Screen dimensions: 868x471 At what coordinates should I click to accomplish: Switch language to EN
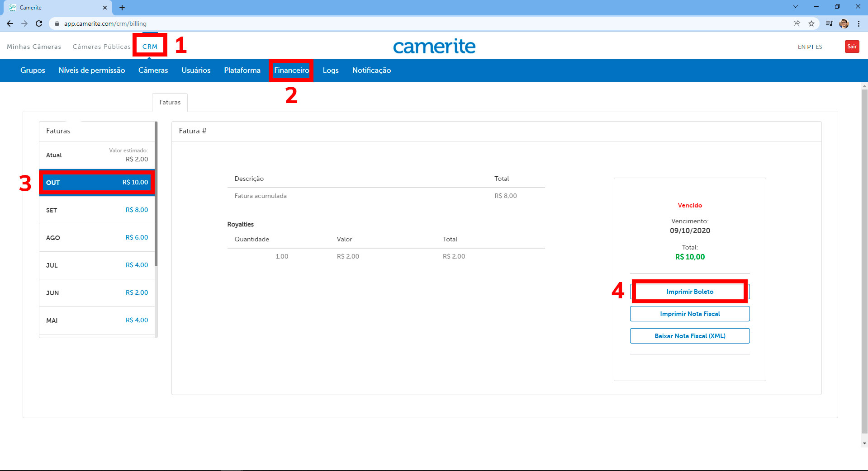pyautogui.click(x=801, y=47)
